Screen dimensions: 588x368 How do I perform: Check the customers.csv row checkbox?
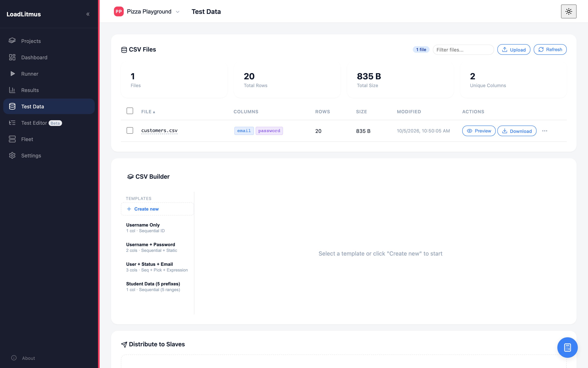130,130
